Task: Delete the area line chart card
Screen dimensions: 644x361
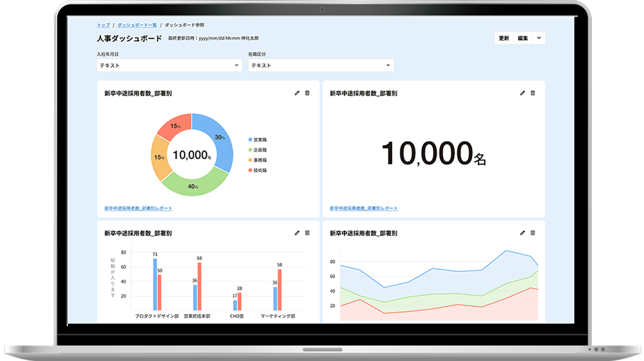Action: coord(533,233)
